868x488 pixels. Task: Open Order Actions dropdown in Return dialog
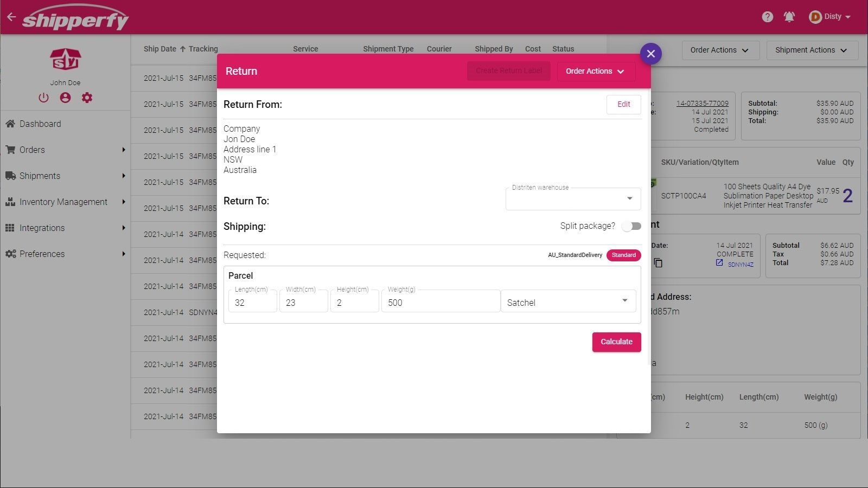tap(596, 71)
